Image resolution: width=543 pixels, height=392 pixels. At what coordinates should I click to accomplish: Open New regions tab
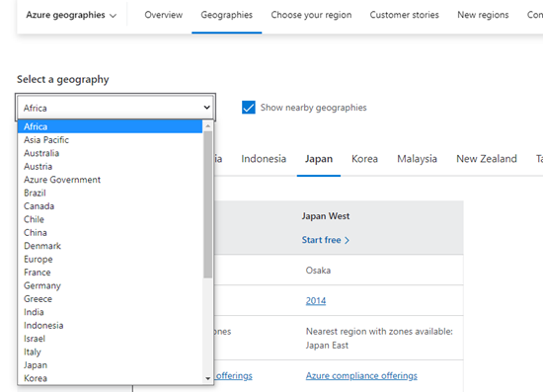pyautogui.click(x=483, y=15)
